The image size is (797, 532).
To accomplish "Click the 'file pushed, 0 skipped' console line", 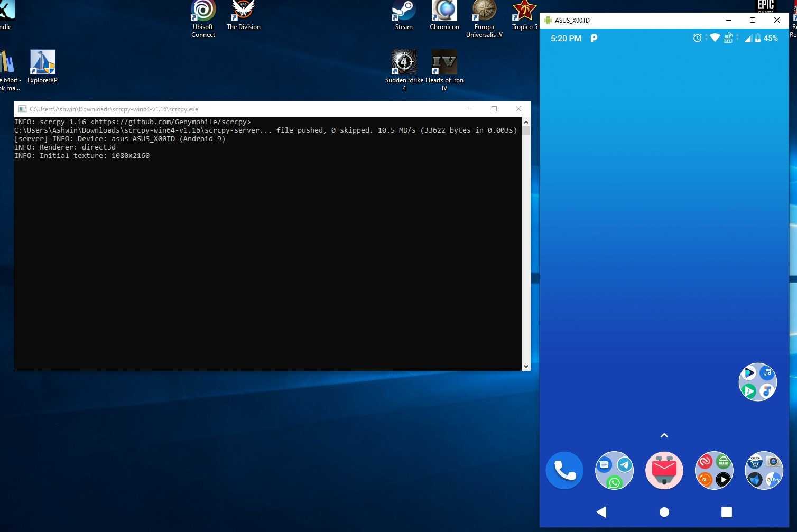I will [266, 130].
